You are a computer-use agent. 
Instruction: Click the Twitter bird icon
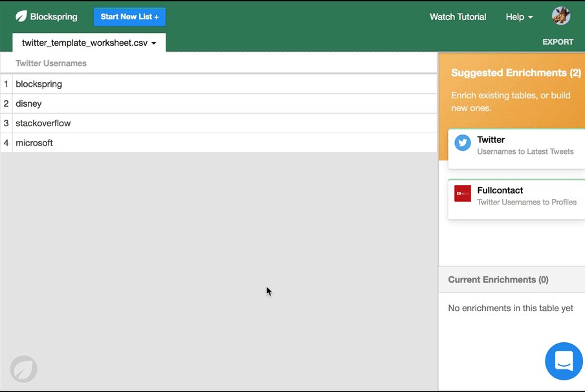tap(463, 143)
